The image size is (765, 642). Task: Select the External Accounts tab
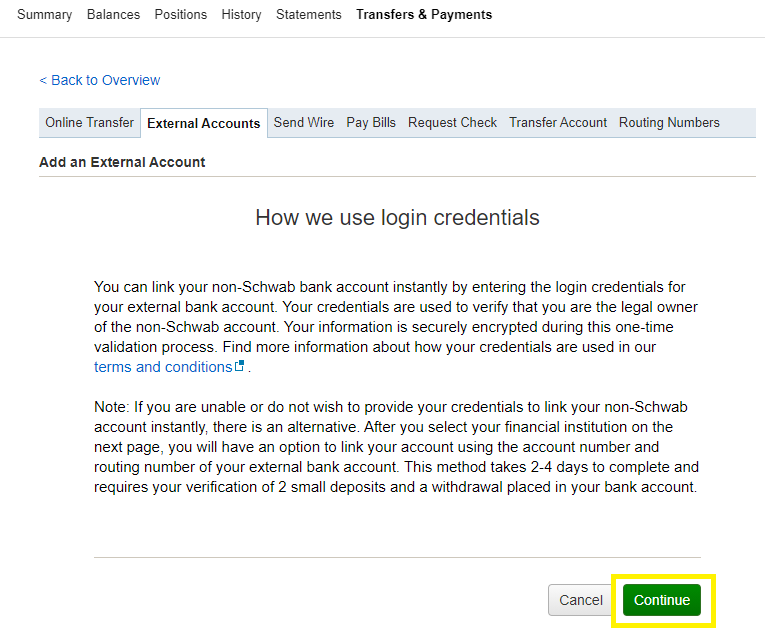[x=203, y=123]
